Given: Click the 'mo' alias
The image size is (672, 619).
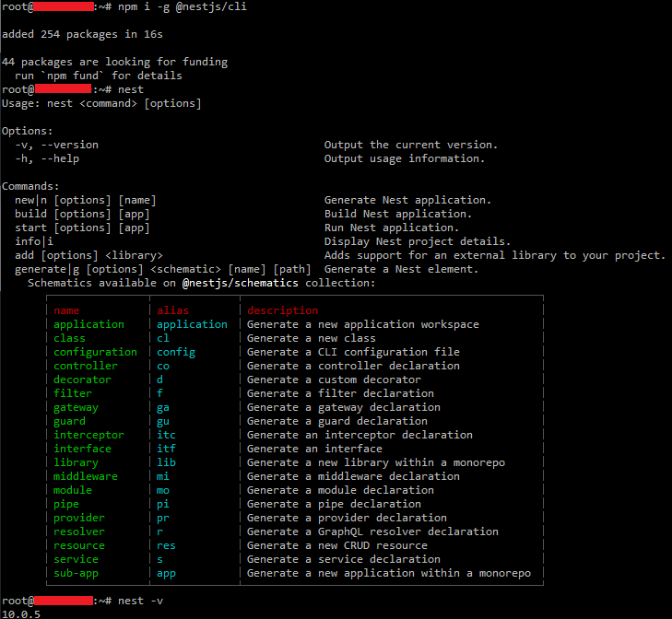Looking at the screenshot, I should 163,490.
